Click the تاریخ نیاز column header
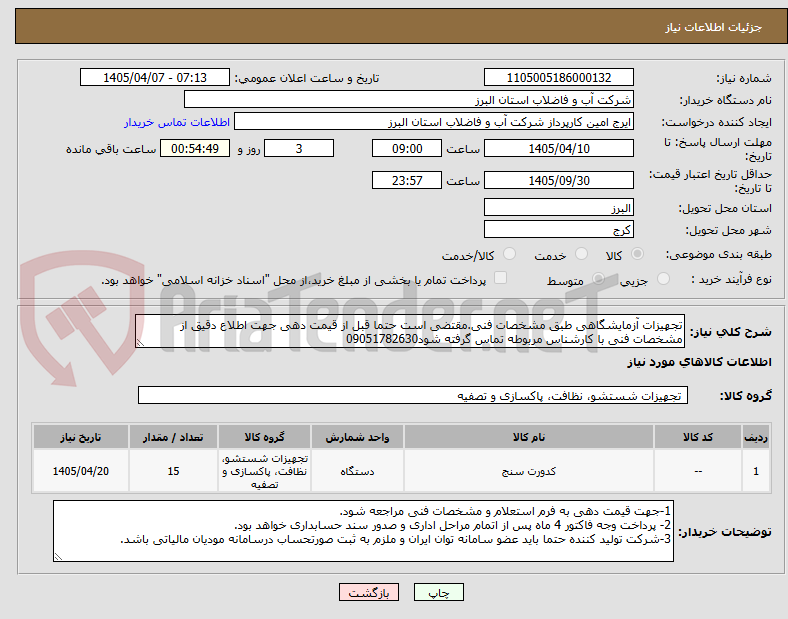 tap(81, 437)
